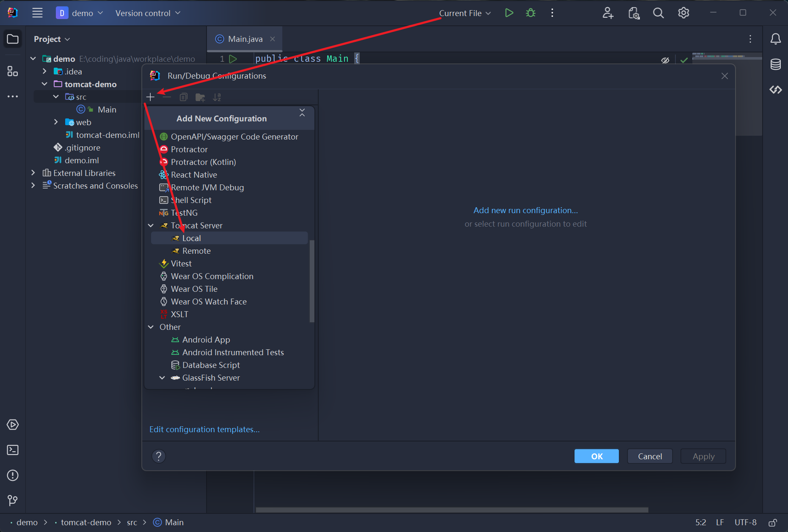Open Notifications bell
The image size is (788, 532).
tap(775, 39)
